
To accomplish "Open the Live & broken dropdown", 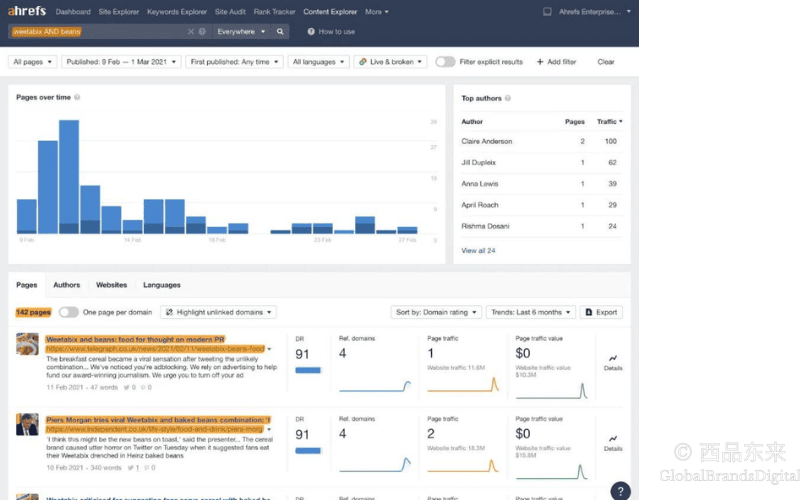I will pos(390,62).
